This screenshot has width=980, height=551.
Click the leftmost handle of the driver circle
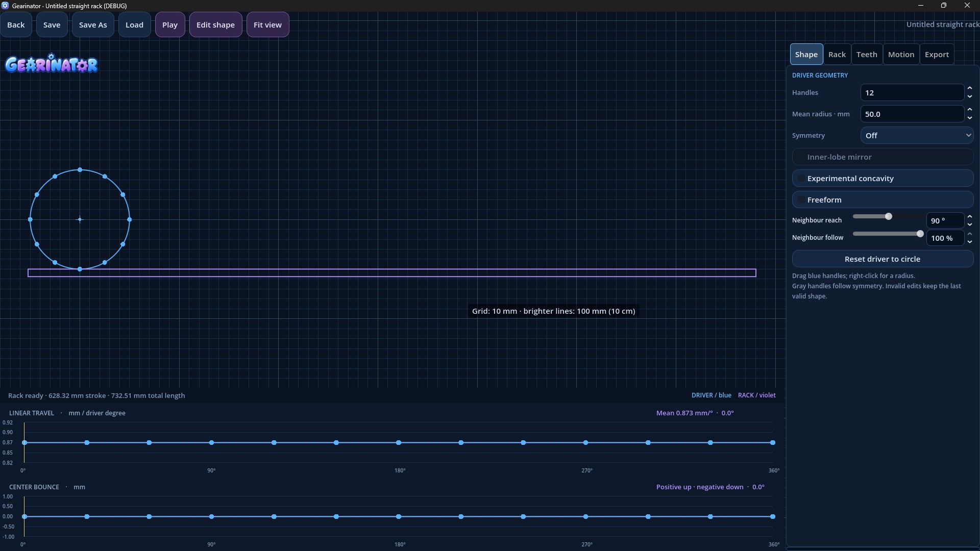click(x=30, y=219)
